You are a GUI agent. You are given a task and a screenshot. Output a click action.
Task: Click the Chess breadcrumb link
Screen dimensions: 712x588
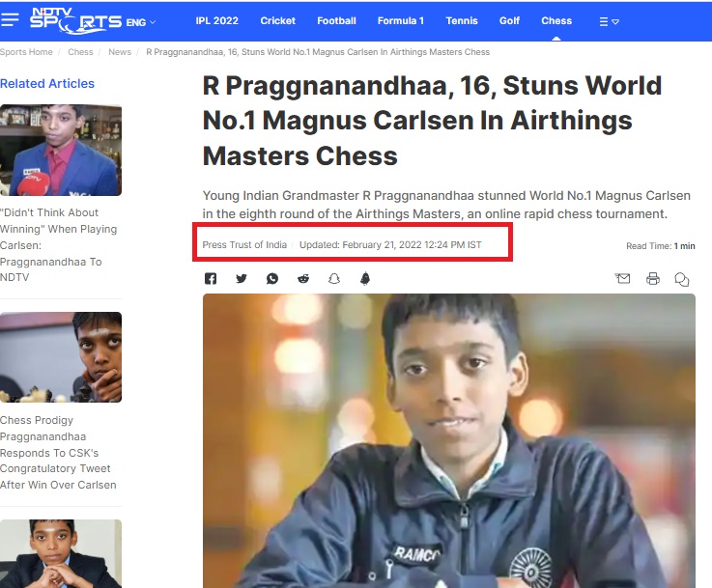point(80,52)
